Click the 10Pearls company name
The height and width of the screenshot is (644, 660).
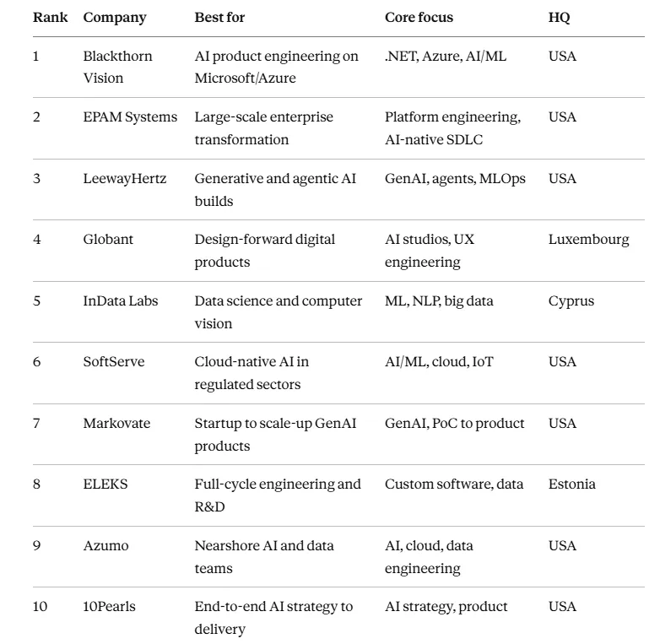[109, 607]
